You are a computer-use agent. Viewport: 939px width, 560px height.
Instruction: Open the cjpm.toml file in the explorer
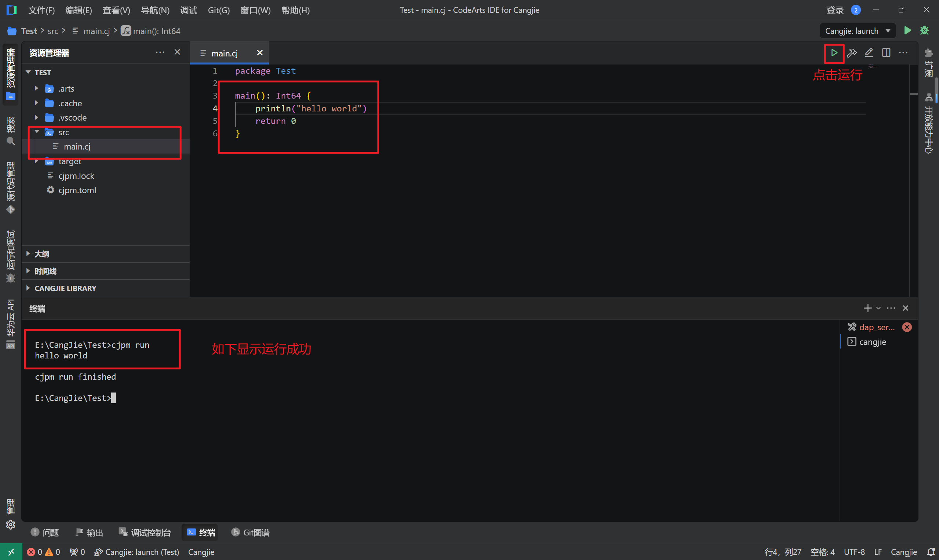coord(77,190)
